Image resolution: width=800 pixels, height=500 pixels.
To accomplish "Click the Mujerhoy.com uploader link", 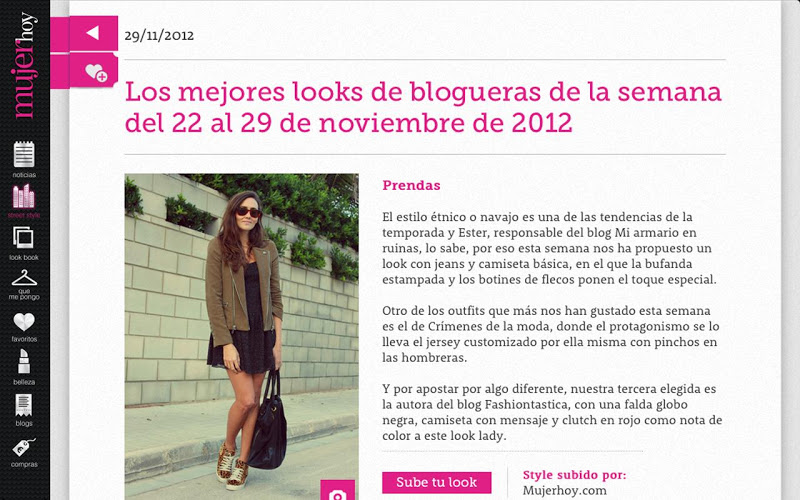I will click(x=565, y=490).
